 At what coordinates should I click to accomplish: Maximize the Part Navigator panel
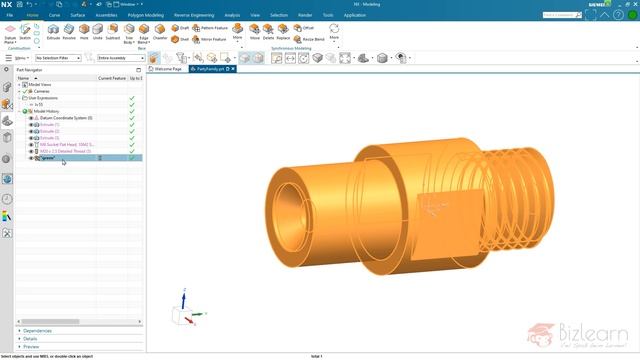coord(138,70)
